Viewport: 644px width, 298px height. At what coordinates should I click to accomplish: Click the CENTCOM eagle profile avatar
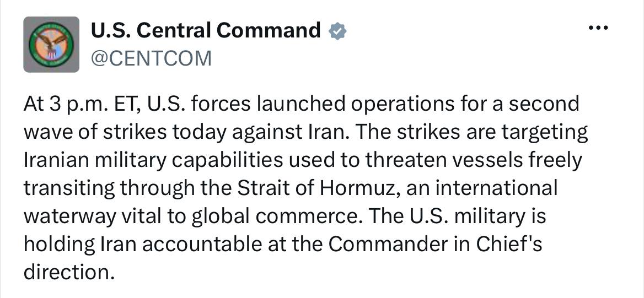pos(51,44)
